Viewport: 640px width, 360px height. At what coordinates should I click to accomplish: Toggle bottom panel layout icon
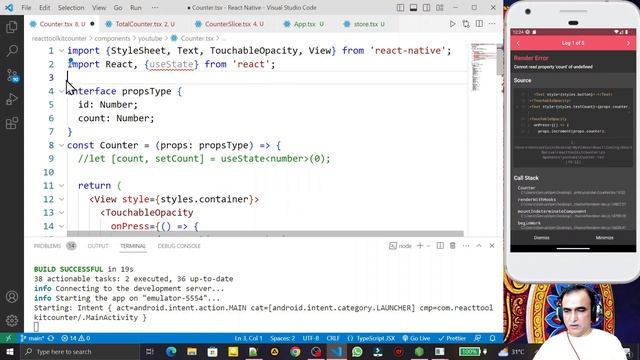click(x=413, y=8)
